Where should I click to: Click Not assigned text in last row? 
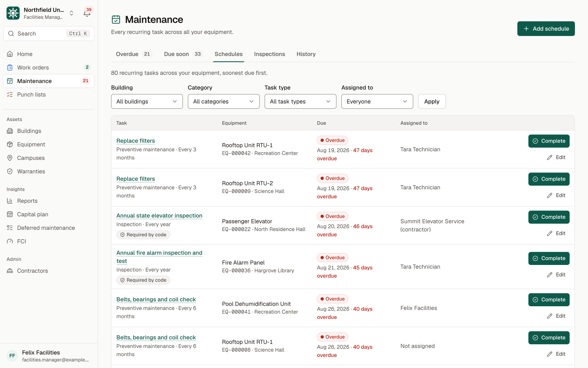[418, 346]
